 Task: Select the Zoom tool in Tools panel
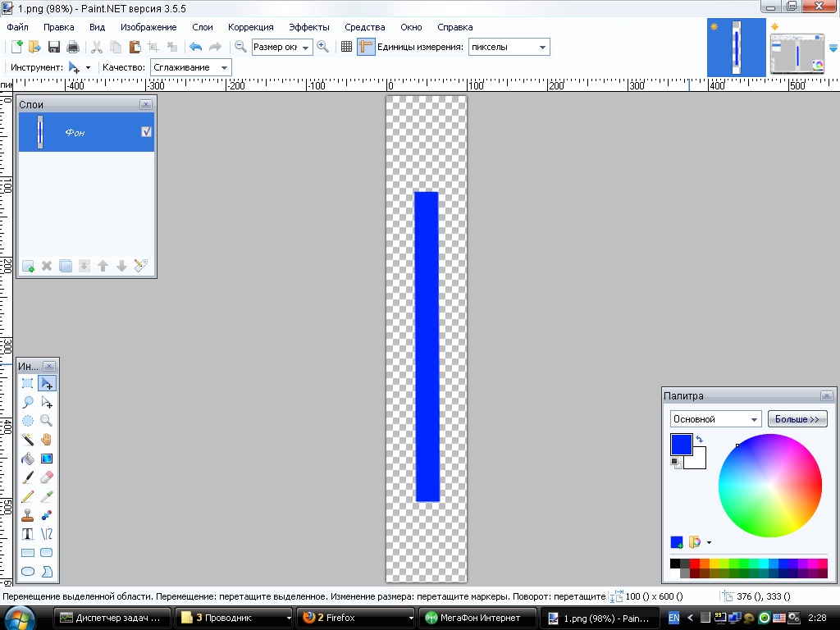[x=47, y=421]
